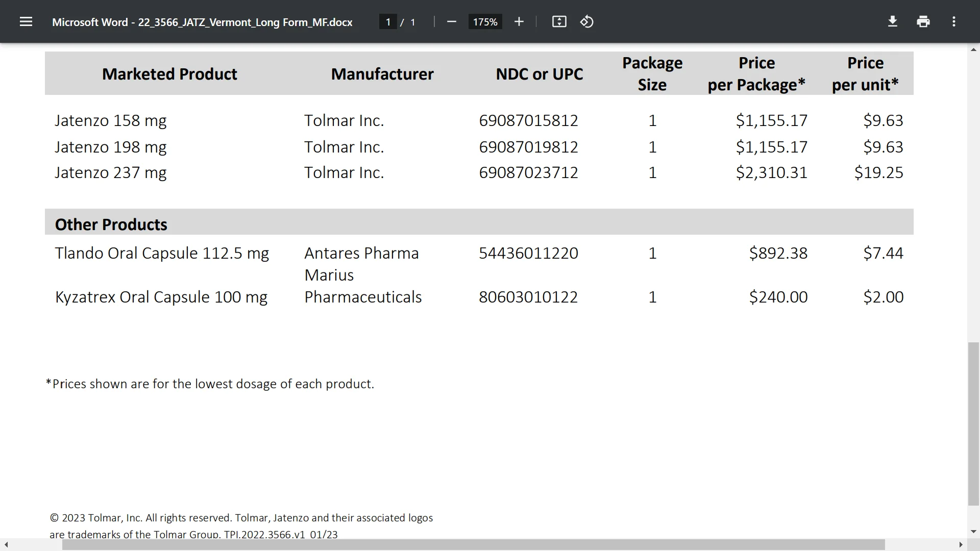
Task: Download the PDF document
Action: (893, 21)
